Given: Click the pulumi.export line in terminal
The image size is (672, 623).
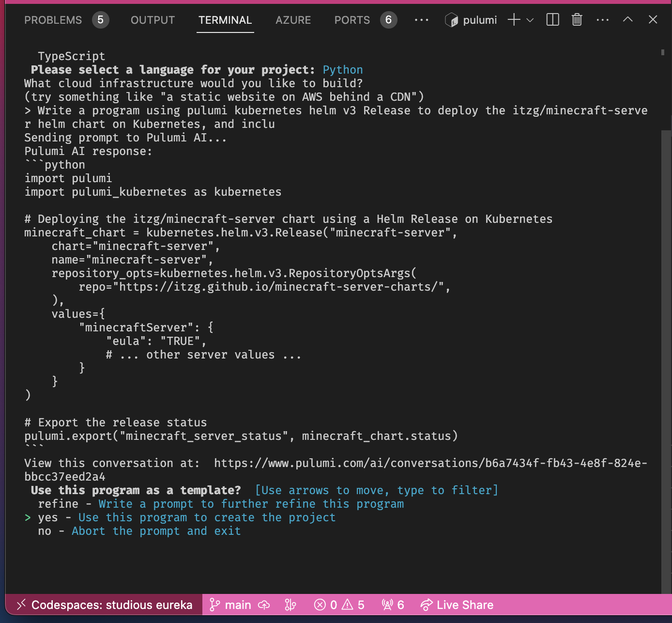Looking at the screenshot, I should tap(241, 436).
